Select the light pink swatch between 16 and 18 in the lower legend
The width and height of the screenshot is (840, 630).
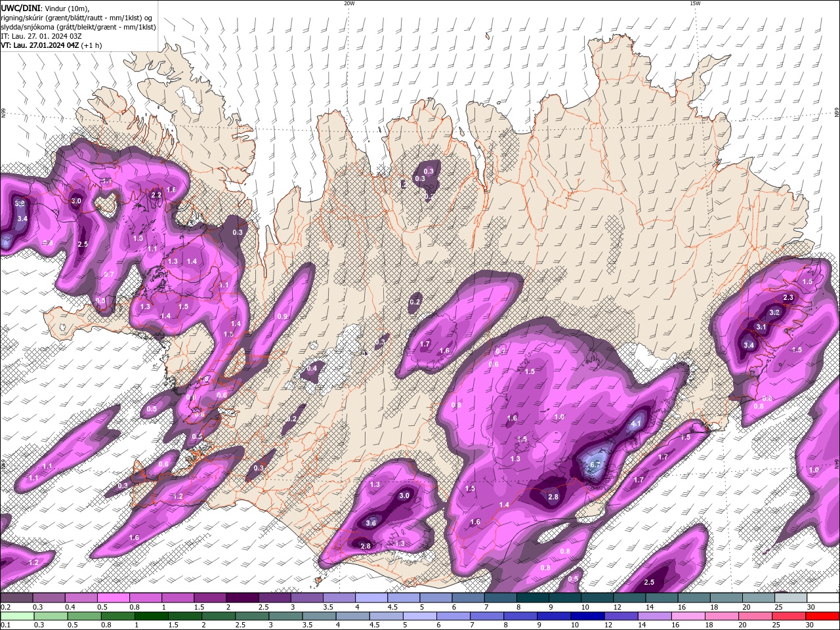[687, 616]
